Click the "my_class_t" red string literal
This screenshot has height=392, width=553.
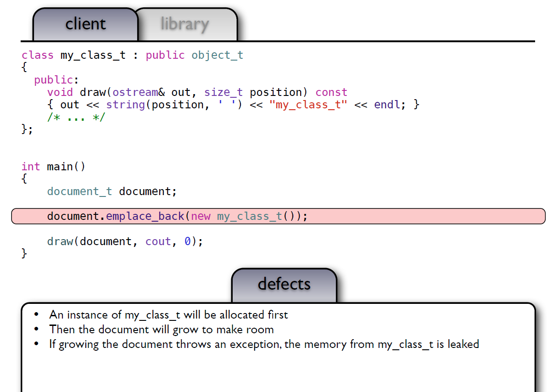pos(308,105)
